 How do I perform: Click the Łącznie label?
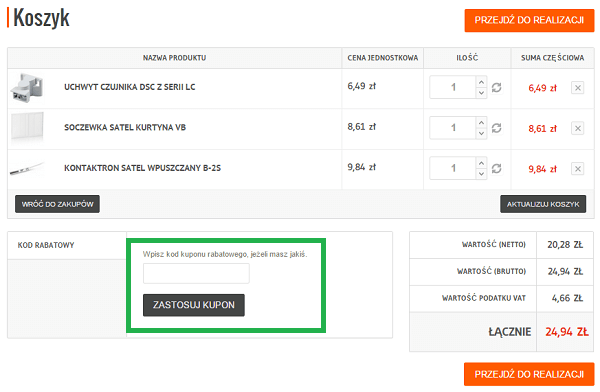[509, 332]
